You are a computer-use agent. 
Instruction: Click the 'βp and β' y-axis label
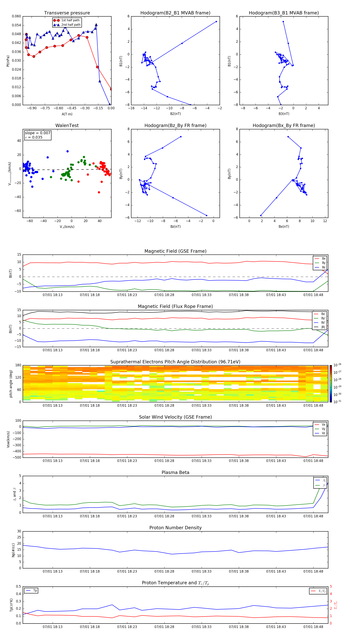[x=15, y=495]
